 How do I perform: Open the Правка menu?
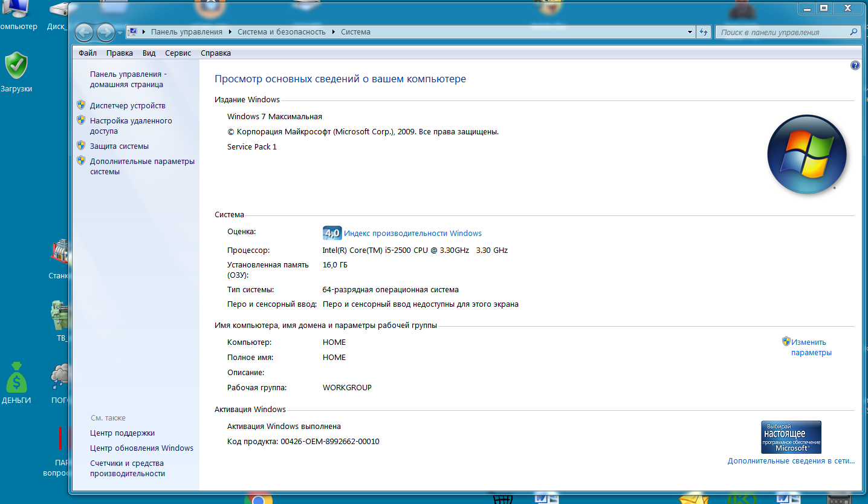tap(120, 53)
